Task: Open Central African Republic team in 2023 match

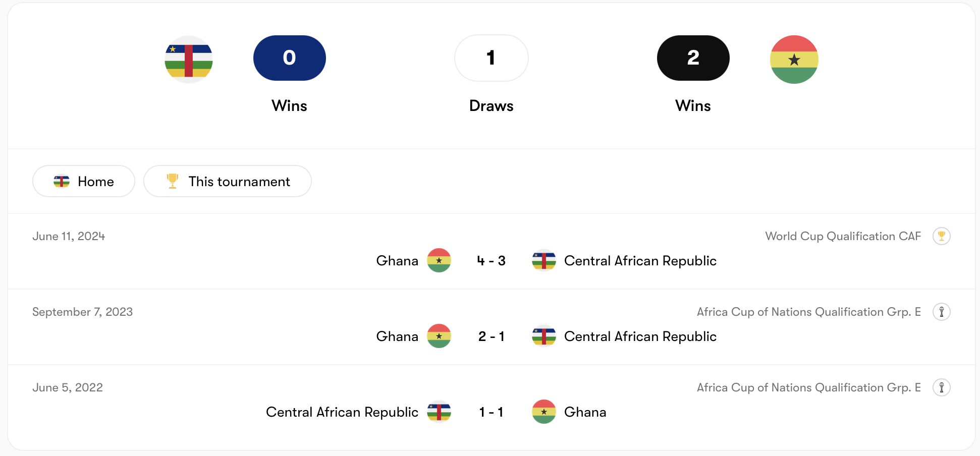Action: tap(640, 336)
